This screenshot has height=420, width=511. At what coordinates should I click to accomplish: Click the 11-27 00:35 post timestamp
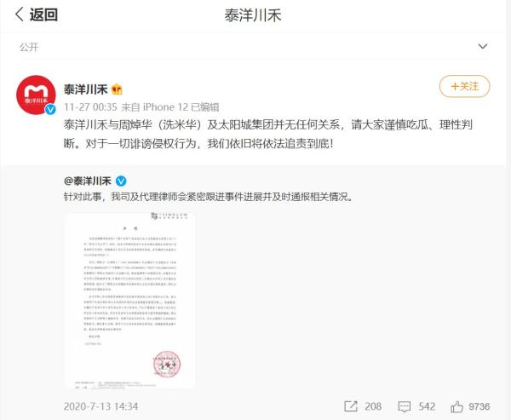pyautogui.click(x=90, y=107)
